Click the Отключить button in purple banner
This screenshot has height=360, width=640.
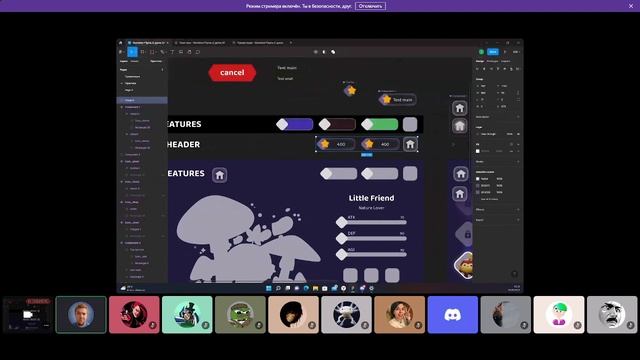(370, 6)
